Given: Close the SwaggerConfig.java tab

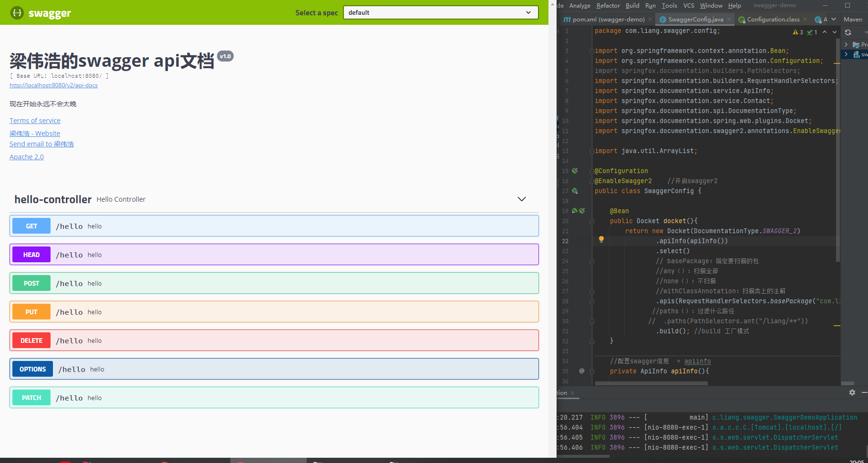Looking at the screenshot, I should 729,20.
